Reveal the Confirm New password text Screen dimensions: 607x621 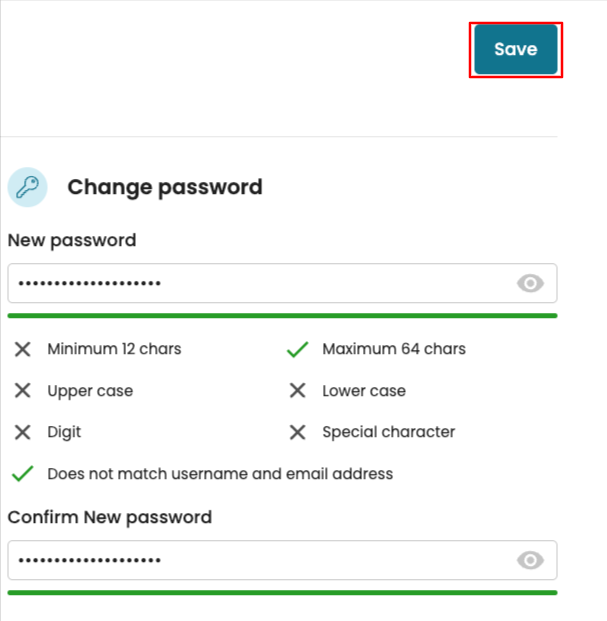[x=530, y=561]
